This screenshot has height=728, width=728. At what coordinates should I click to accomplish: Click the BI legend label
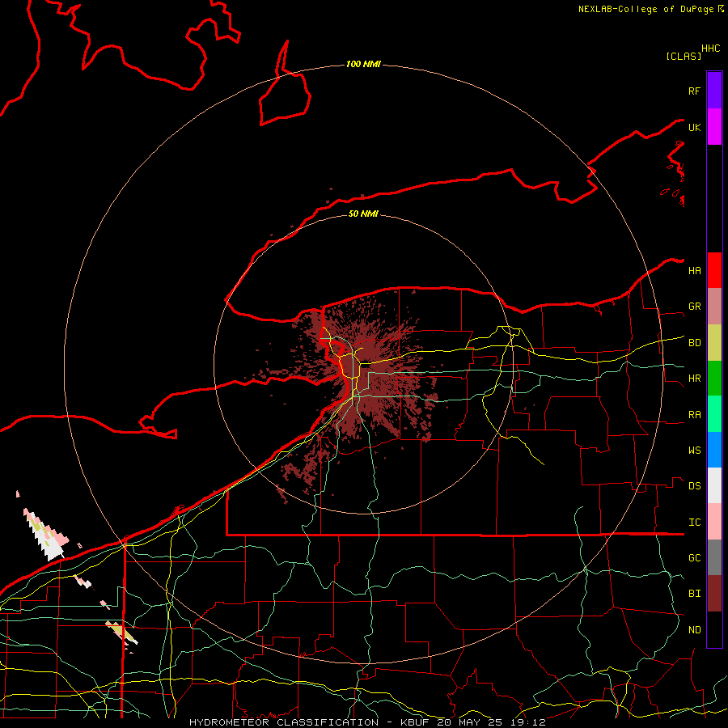(x=694, y=594)
